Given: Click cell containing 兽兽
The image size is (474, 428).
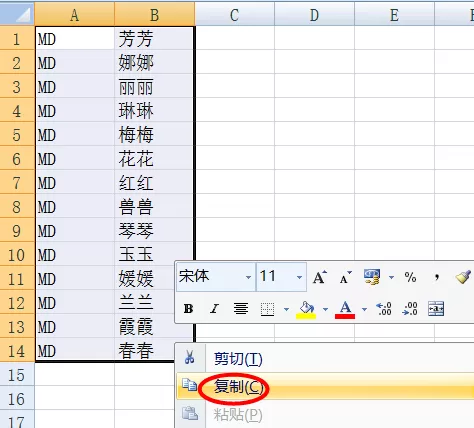Looking at the screenshot, I should pos(154,207).
